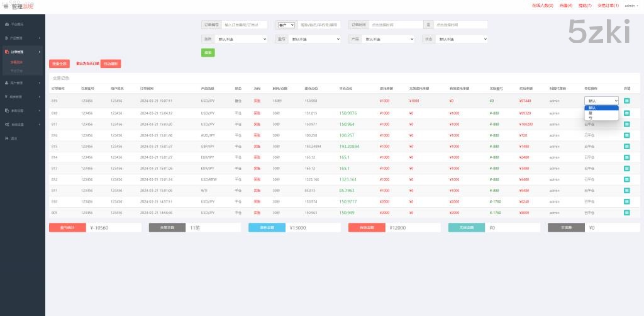The width and height of the screenshot is (644, 316).
Task: Open the 状态 filter dropdown
Action: pyautogui.click(x=462, y=39)
